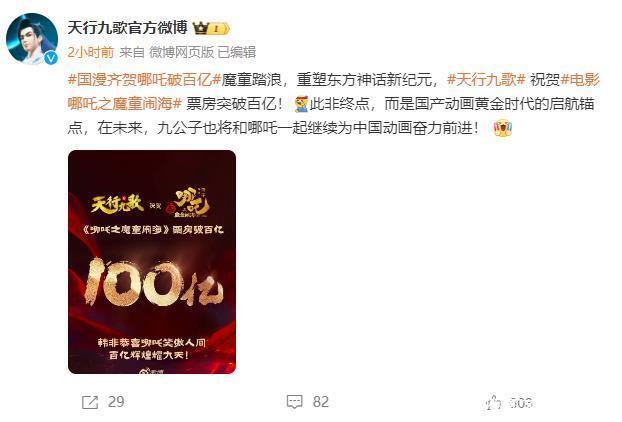Click the 微博网页版 source link
Image resolution: width=622 pixels, height=422 pixels.
coord(181,52)
